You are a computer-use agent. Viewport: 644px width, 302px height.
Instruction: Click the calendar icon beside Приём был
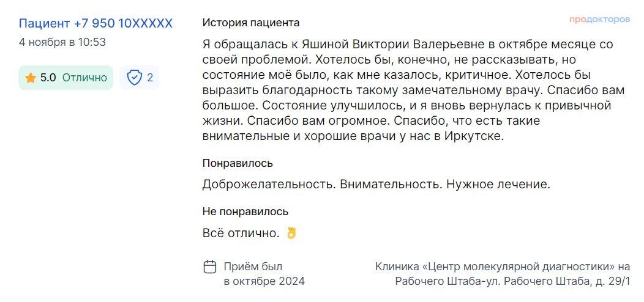(x=210, y=267)
